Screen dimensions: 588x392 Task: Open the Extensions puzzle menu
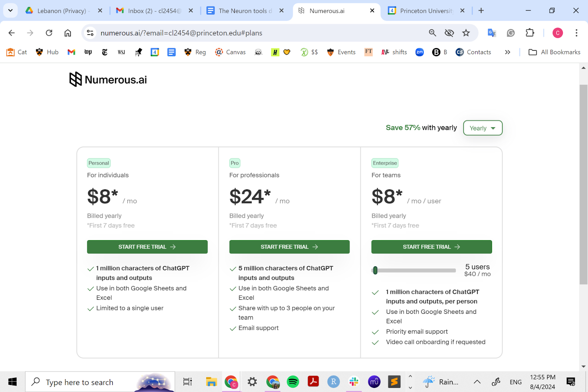coord(530,33)
